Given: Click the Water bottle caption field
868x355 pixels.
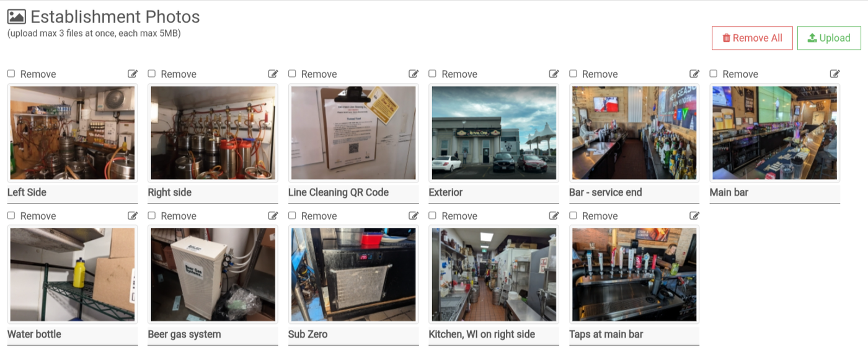Looking at the screenshot, I should 73,335.
